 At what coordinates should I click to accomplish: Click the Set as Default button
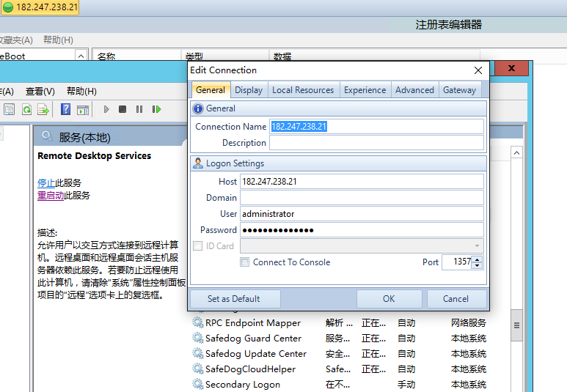[x=234, y=299]
